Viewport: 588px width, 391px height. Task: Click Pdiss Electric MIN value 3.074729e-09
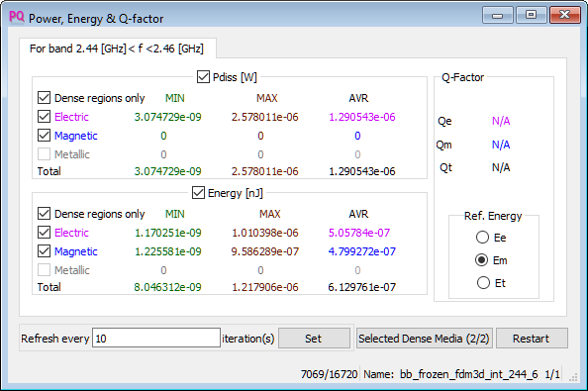168,117
